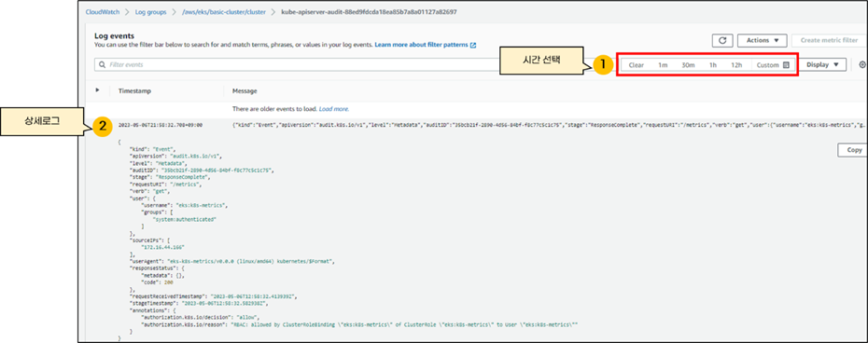
Task: Click the stageTimestamp line
Action: [x=200, y=303]
